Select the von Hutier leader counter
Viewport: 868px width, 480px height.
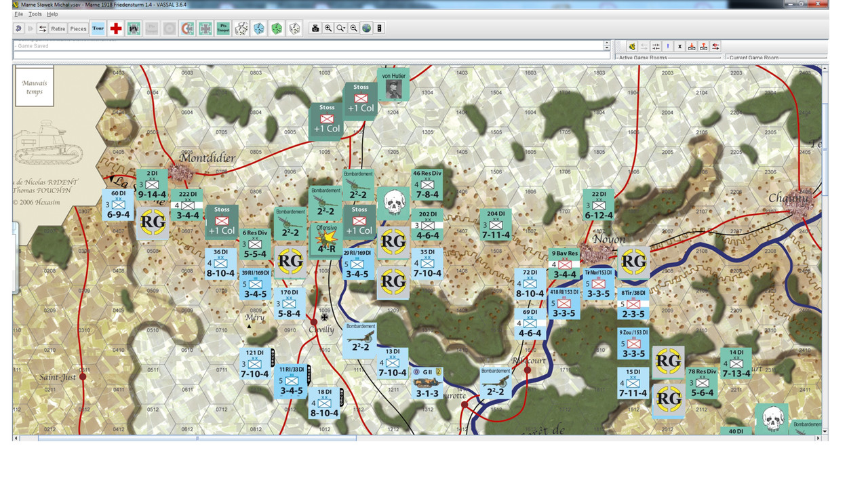[x=393, y=85]
